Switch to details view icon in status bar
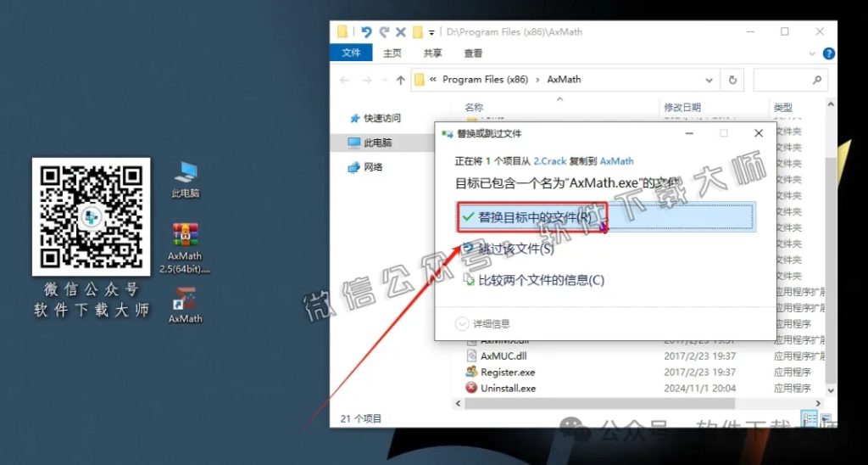 point(808,418)
